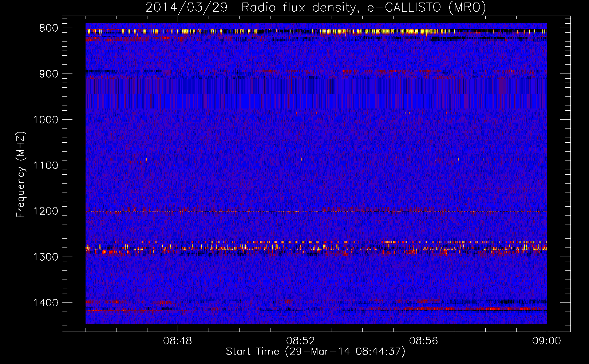589x364 pixels.
Task: Click the bright yellow band near 800 MHz
Action: point(316,31)
